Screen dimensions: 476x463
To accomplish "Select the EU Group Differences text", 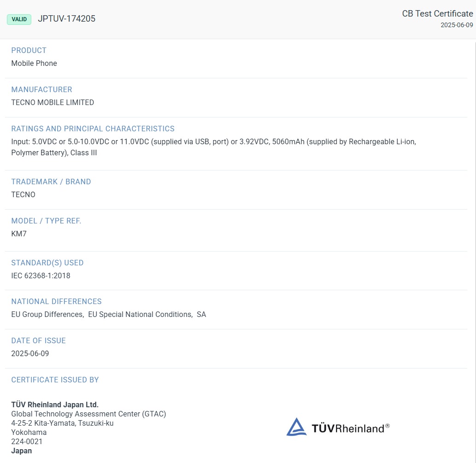I will 48,315.
